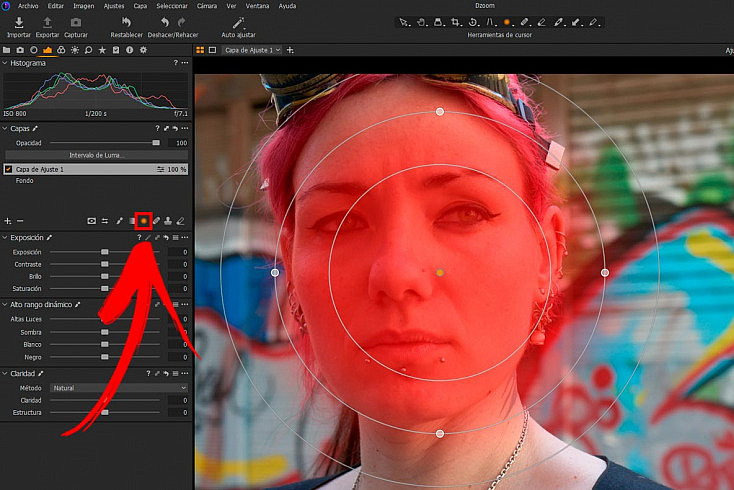734x490 pixels.
Task: Select the draw mask brush cursor tool
Action: [x=524, y=22]
